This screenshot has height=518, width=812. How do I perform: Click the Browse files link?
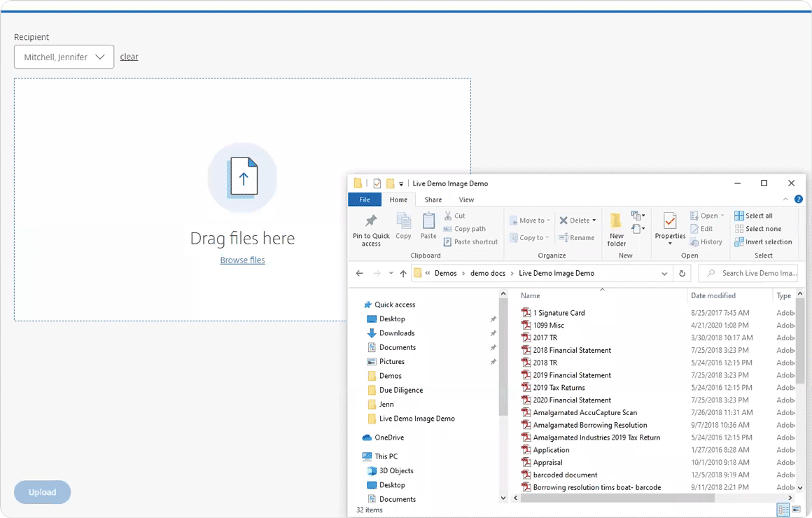(242, 260)
